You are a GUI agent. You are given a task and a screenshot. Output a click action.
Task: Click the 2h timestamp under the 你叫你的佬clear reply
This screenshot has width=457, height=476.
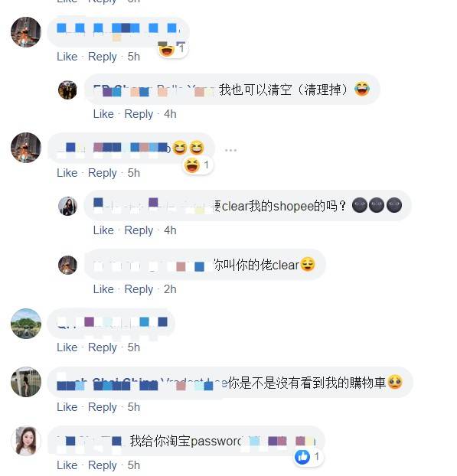(170, 289)
